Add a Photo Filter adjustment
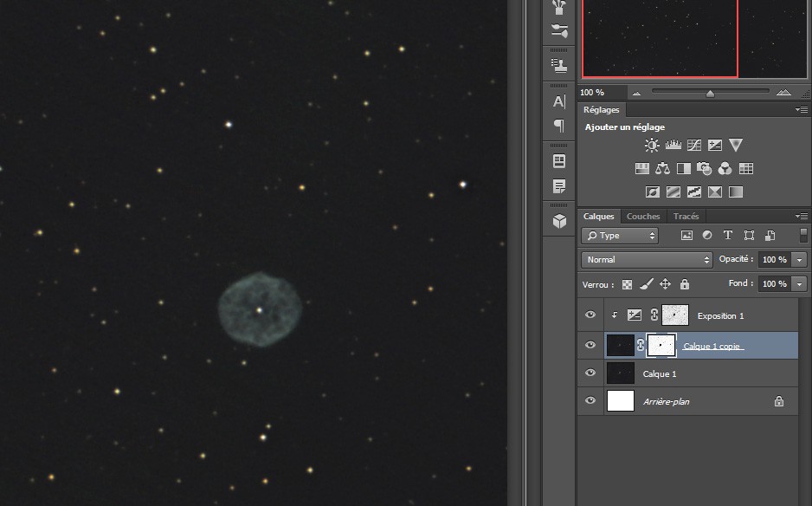This screenshot has height=506, width=812. point(705,169)
